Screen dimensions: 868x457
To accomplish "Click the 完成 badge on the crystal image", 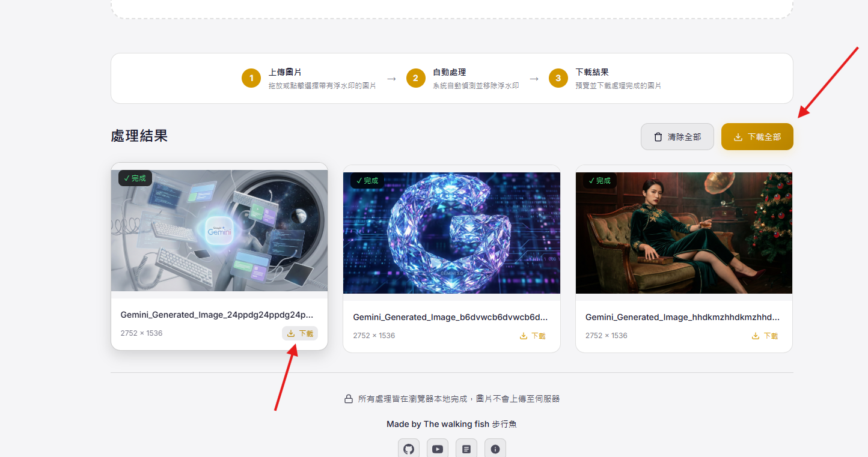I will click(367, 180).
